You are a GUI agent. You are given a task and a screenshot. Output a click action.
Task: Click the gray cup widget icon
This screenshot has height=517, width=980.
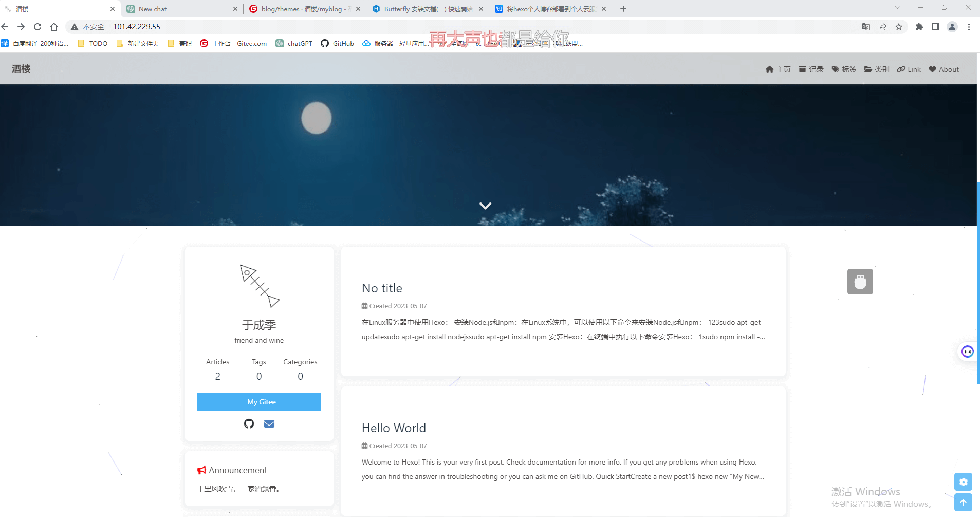pos(860,282)
